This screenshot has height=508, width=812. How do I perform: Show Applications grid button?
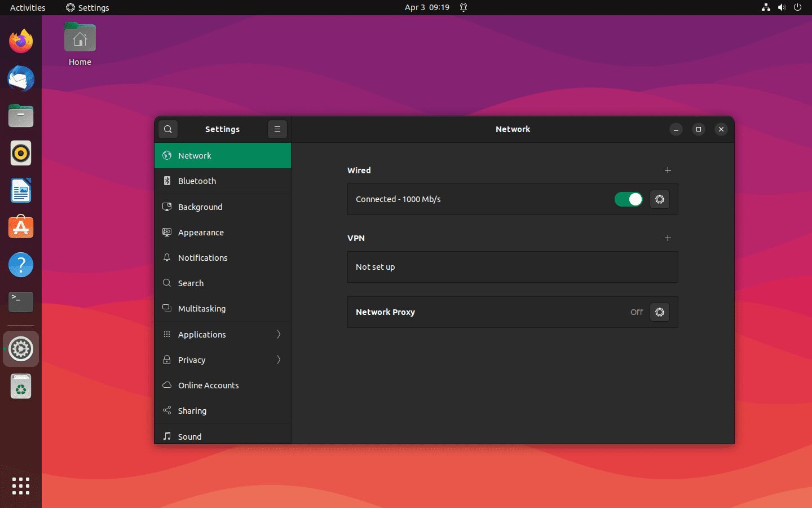pos(21,486)
